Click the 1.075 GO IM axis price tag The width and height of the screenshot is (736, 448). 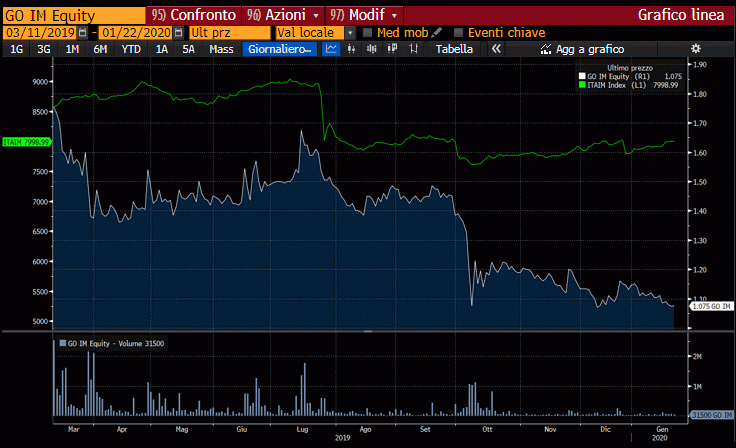[x=712, y=306]
